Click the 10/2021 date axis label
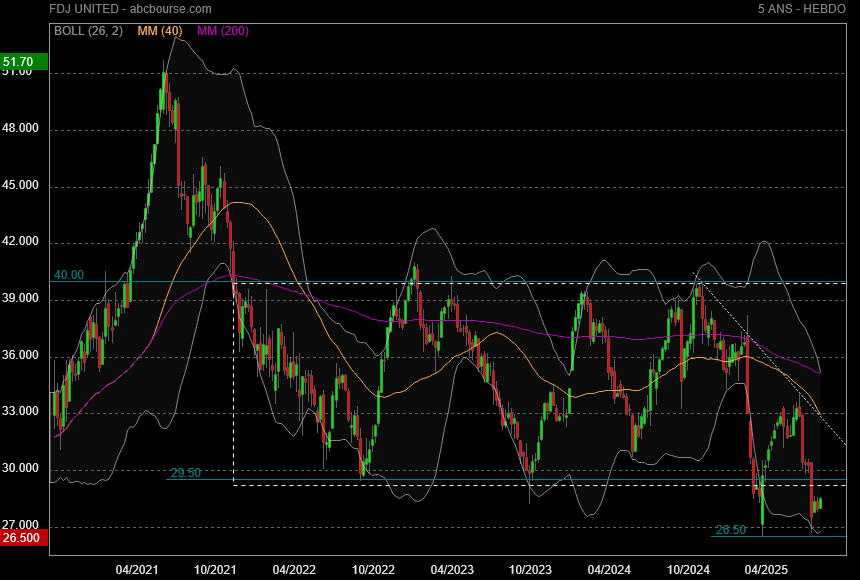The height and width of the screenshot is (580, 860). click(215, 570)
